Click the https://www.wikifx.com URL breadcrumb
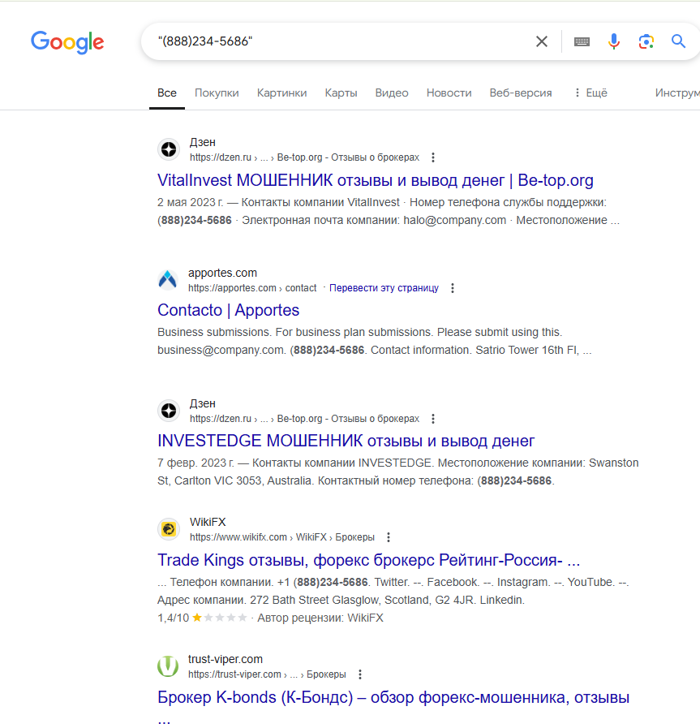The height and width of the screenshot is (728, 700). point(282,537)
